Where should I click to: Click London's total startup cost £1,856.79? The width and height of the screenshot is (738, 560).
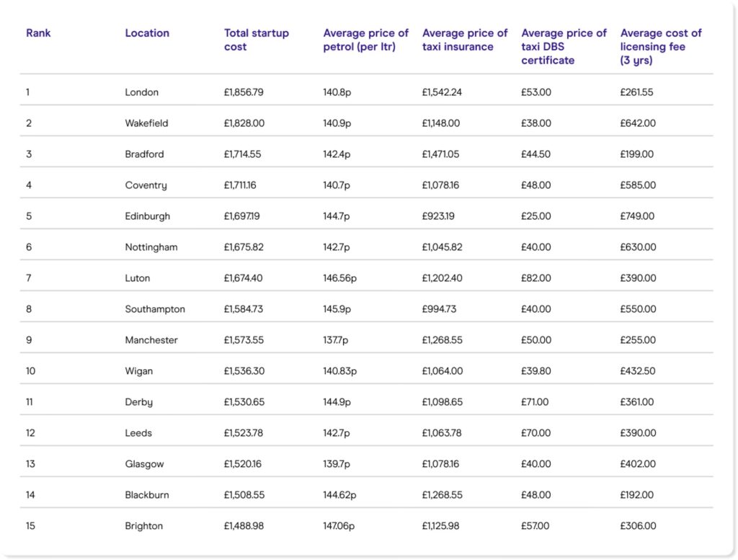click(x=244, y=92)
